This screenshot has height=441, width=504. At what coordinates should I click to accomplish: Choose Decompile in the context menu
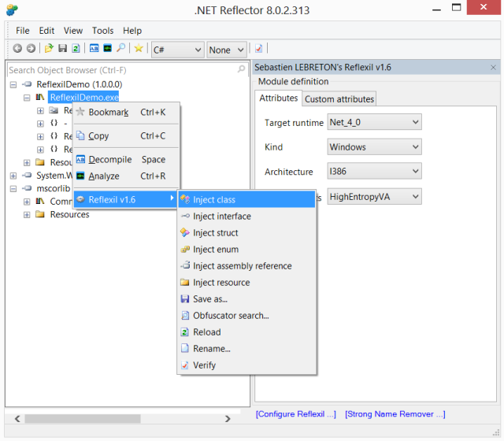click(x=127, y=159)
